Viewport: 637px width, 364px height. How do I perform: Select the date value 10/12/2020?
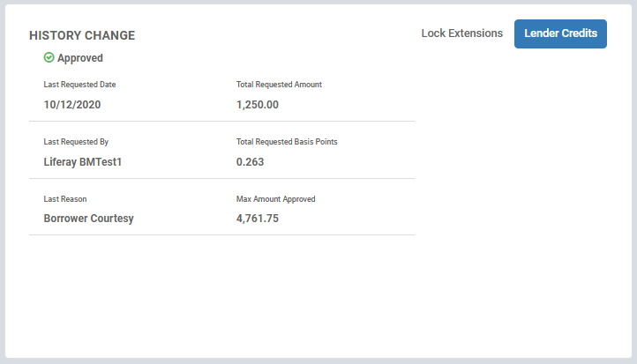pyautogui.click(x=72, y=105)
